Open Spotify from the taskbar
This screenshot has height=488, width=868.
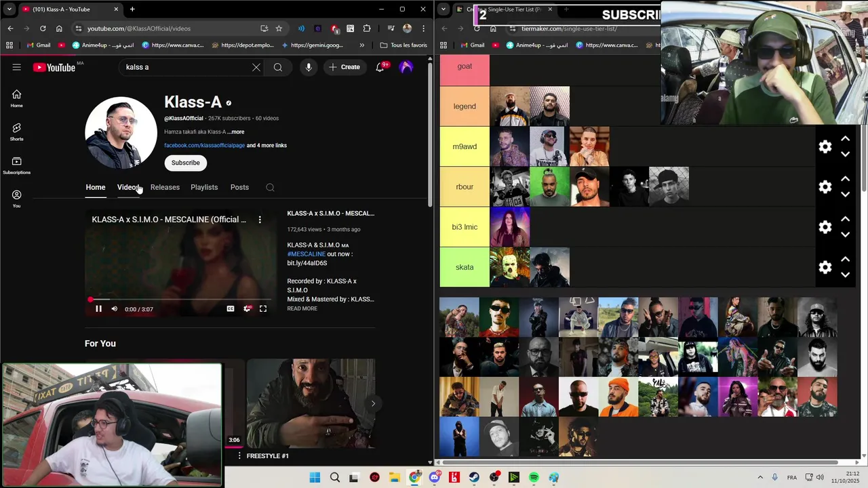tap(534, 478)
